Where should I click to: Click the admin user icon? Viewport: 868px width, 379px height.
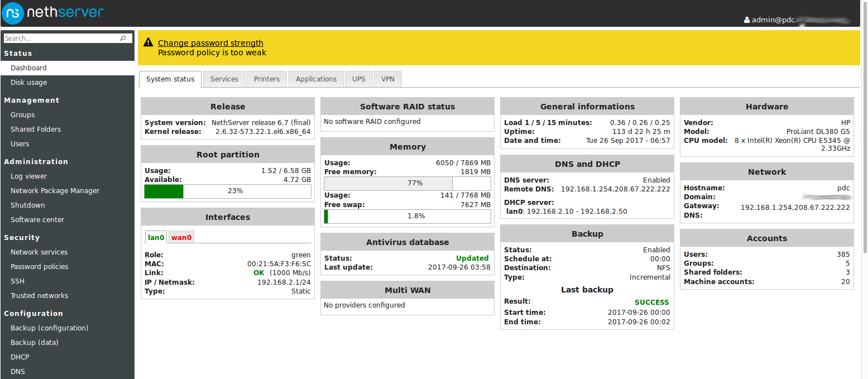[747, 20]
